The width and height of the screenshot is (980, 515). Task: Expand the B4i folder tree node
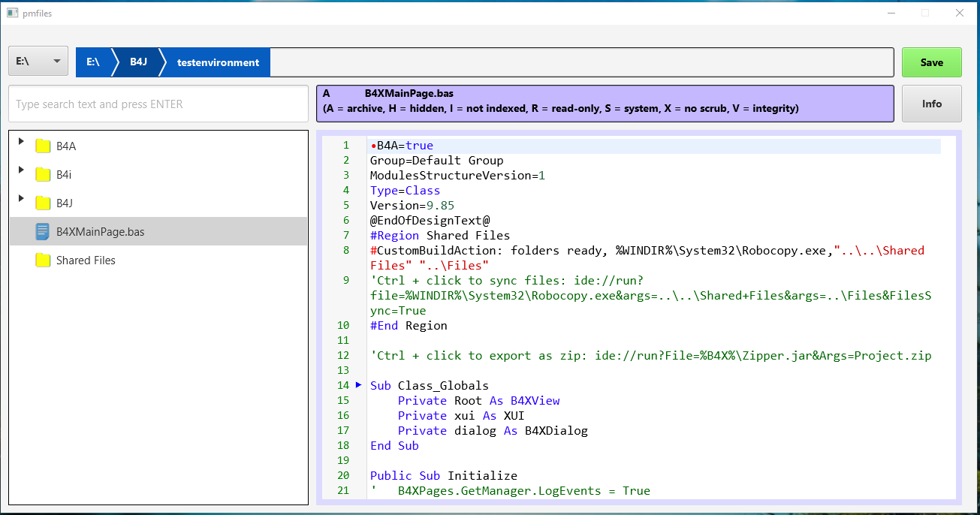[21, 170]
